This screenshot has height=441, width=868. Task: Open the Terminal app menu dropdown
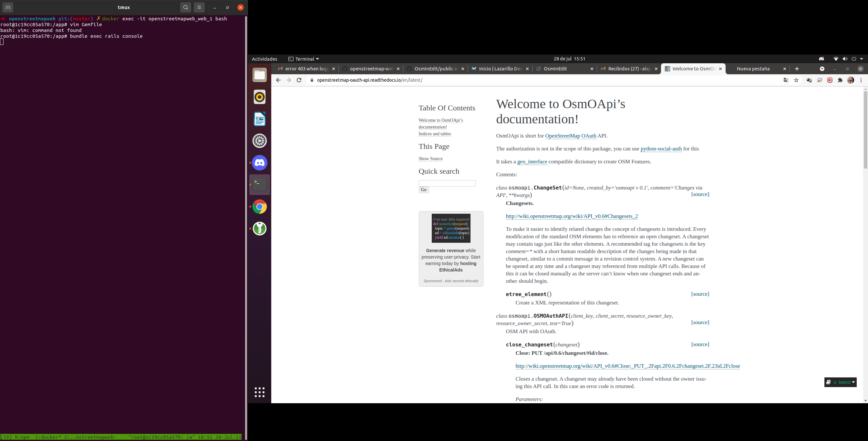pos(304,59)
